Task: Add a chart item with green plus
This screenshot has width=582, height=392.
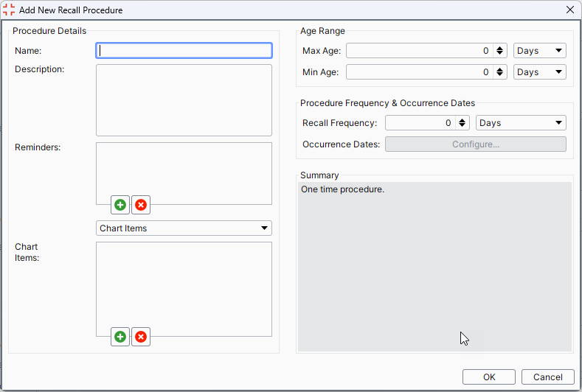Action: point(120,337)
